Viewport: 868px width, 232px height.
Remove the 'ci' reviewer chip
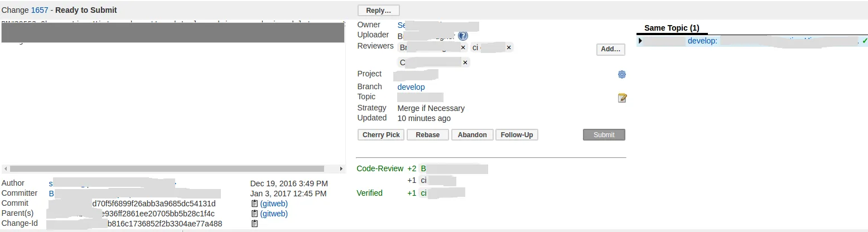click(x=509, y=48)
